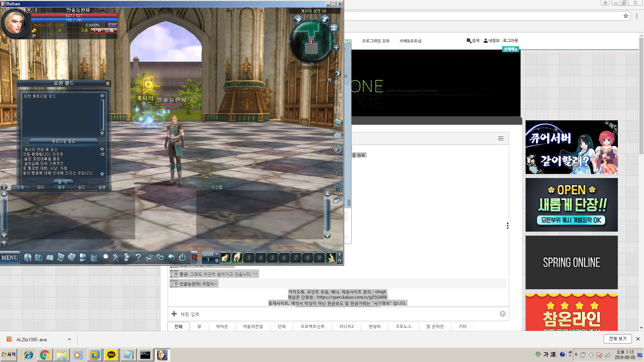Toggle the quickslot lock icon

click(x=339, y=261)
